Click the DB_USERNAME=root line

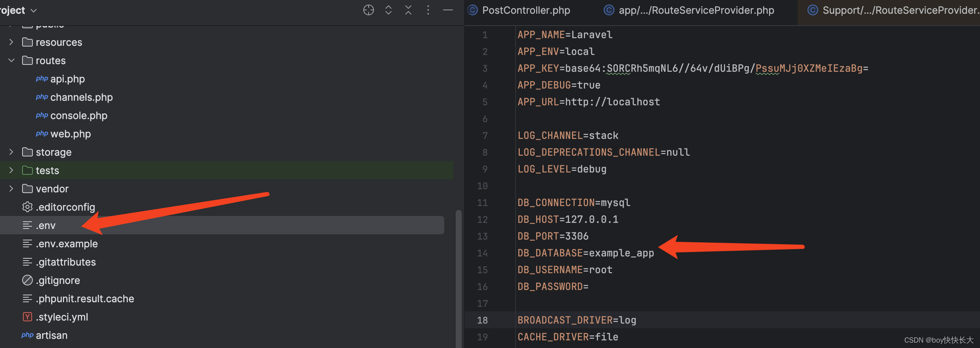click(565, 270)
